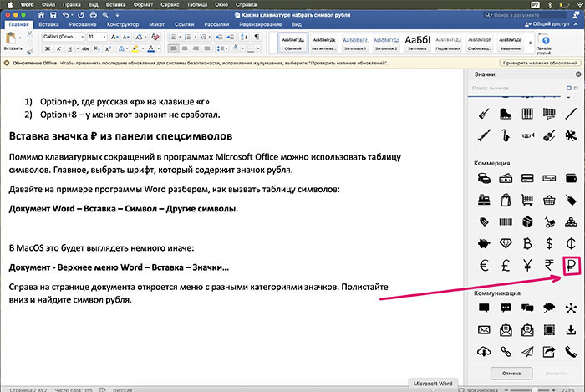Select the dollar sign icon
Screen dimensions: 585x392
549,243
